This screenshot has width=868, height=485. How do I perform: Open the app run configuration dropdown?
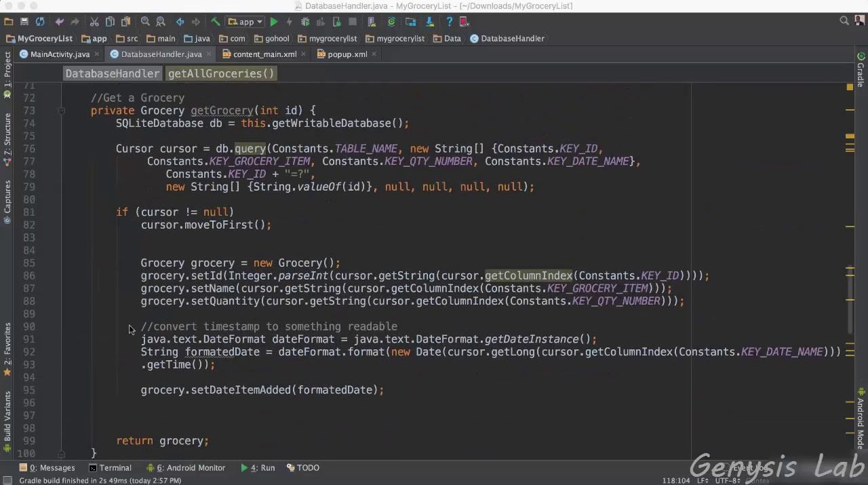pyautogui.click(x=245, y=22)
